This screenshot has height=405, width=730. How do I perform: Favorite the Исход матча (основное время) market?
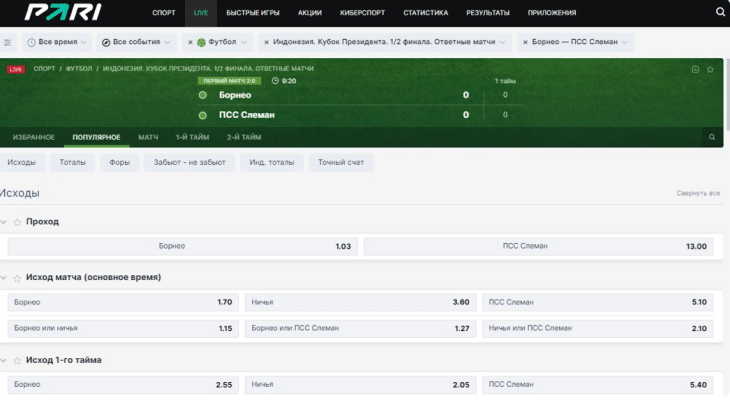coord(16,277)
